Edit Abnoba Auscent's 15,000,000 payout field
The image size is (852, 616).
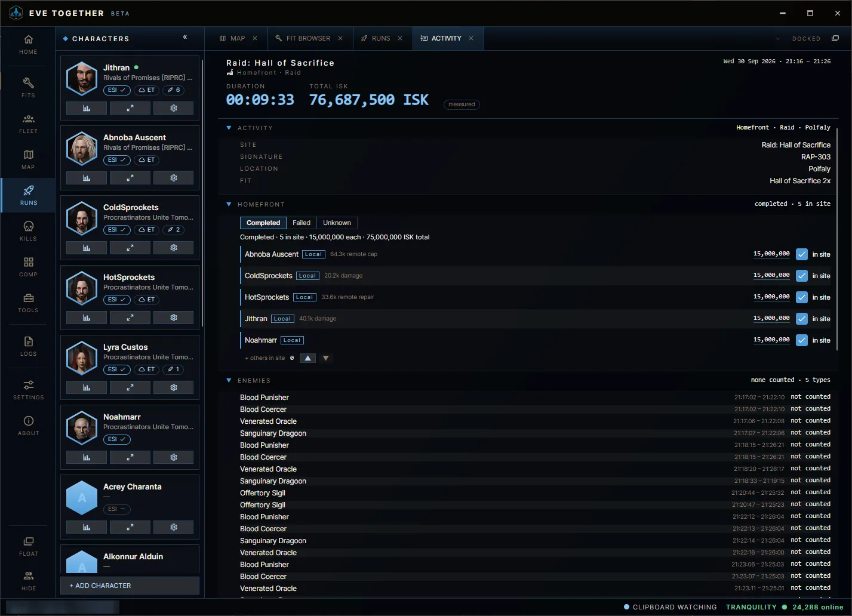771,254
